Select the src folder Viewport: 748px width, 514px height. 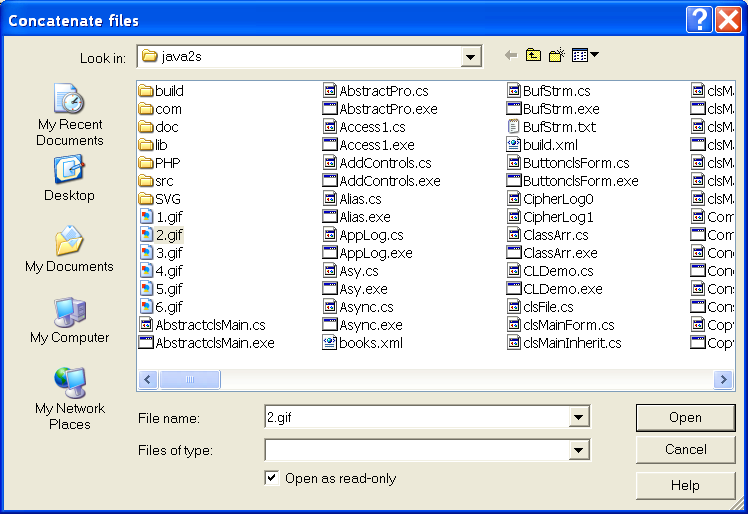tap(156, 181)
